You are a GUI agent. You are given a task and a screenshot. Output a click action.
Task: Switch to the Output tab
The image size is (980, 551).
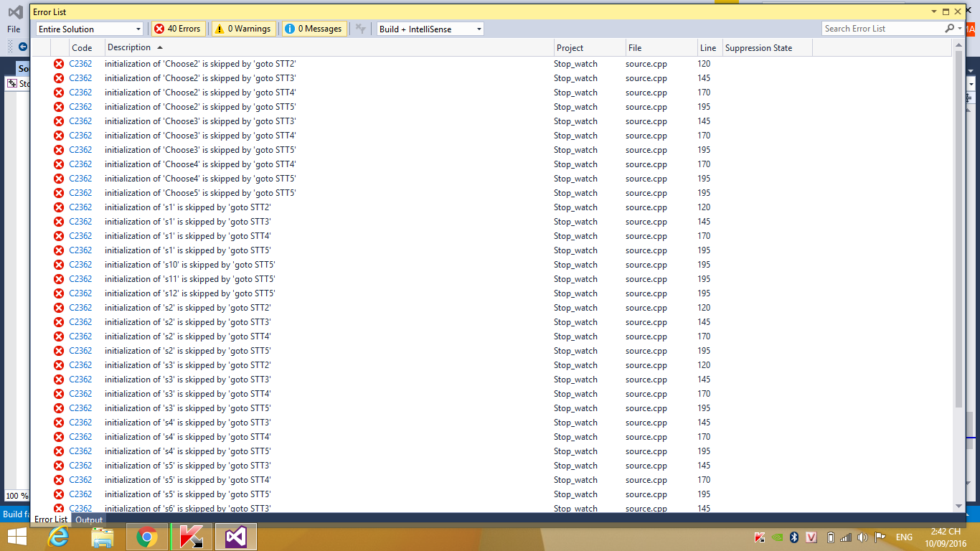tap(89, 519)
